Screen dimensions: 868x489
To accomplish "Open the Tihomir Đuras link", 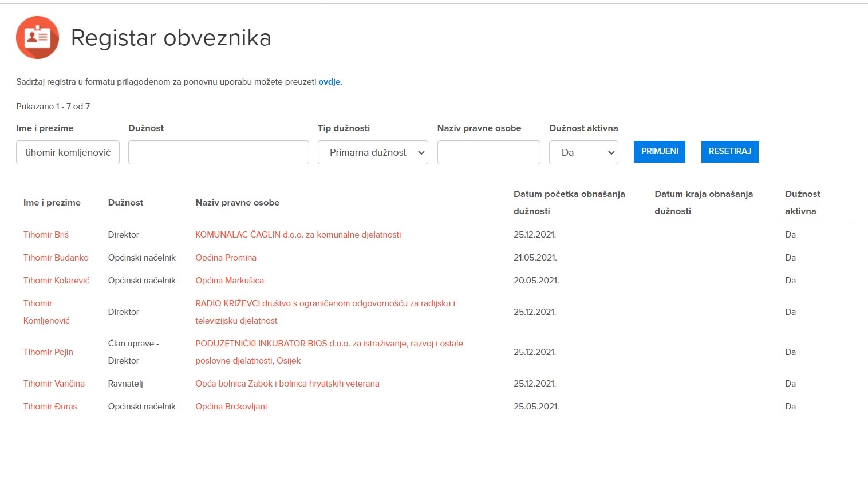I will click(x=50, y=407).
